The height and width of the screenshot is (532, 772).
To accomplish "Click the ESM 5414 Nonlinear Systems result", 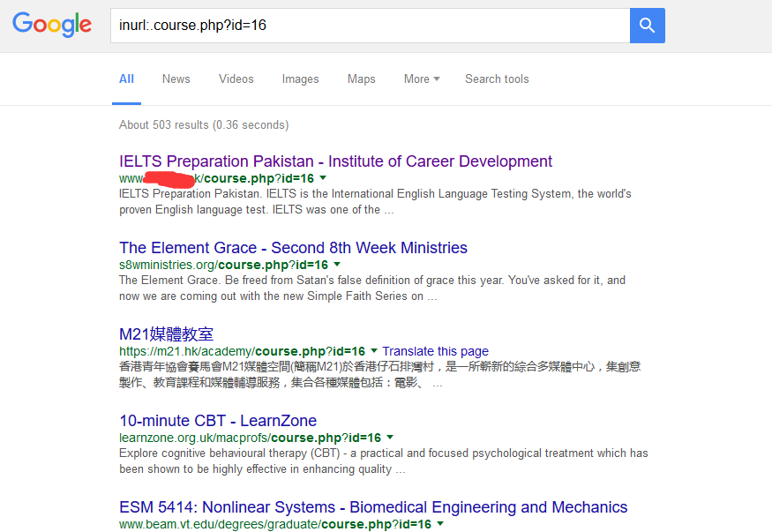I will [x=373, y=507].
